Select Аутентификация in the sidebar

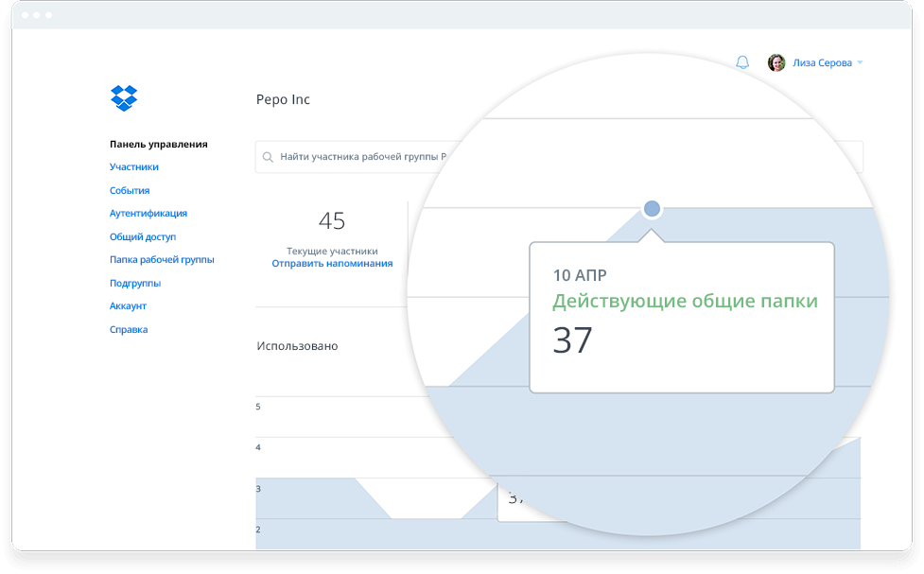148,213
